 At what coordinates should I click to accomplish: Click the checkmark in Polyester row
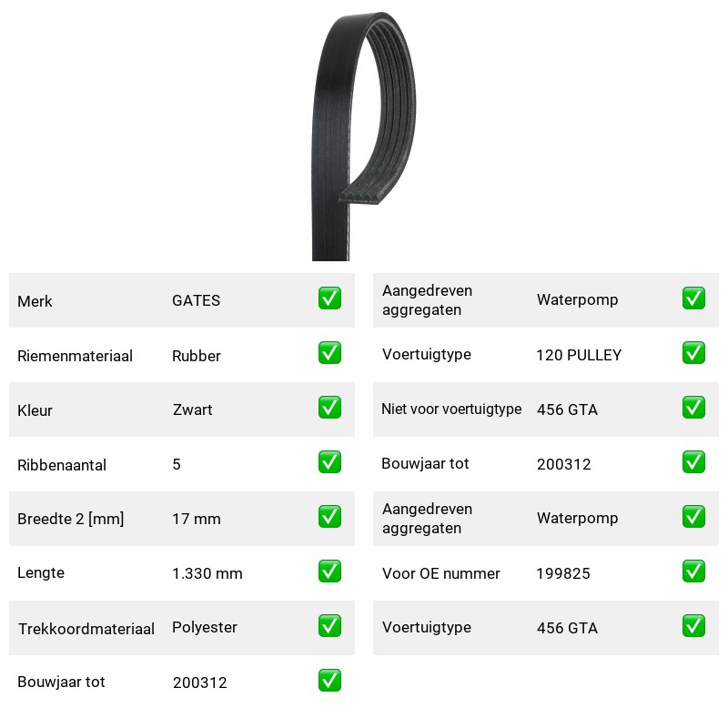point(329,626)
